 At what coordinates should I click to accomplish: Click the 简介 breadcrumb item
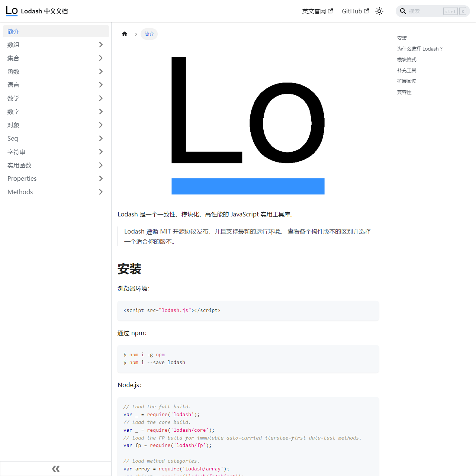149,34
